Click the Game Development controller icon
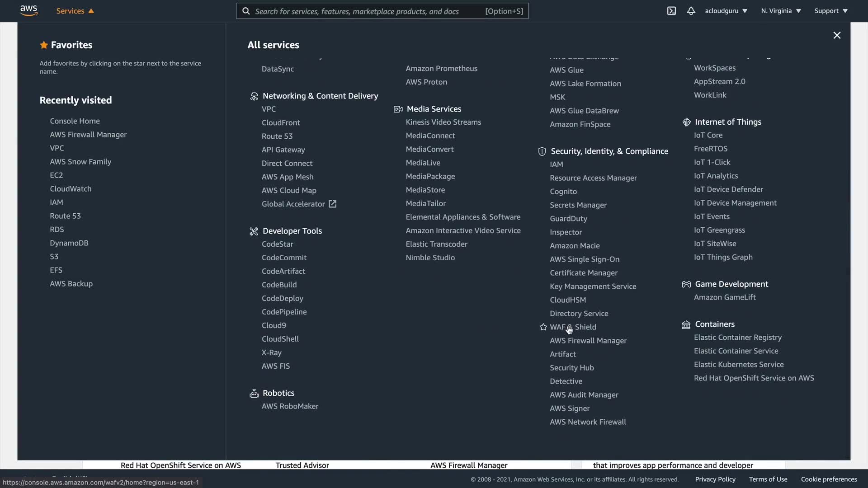868x488 pixels. (686, 284)
